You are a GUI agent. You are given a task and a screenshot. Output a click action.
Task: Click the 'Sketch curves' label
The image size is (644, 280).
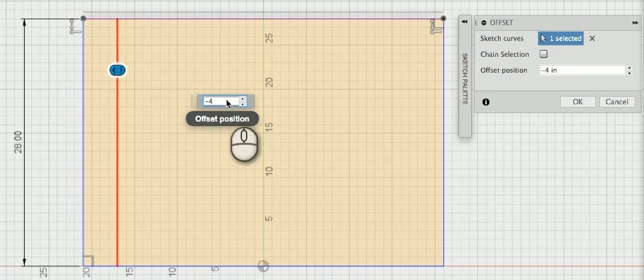point(502,39)
